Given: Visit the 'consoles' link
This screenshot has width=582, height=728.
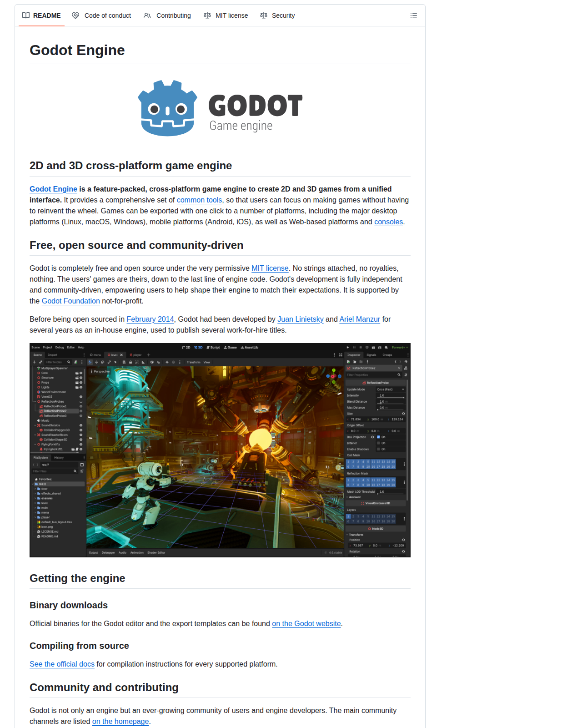Looking at the screenshot, I should click(388, 222).
